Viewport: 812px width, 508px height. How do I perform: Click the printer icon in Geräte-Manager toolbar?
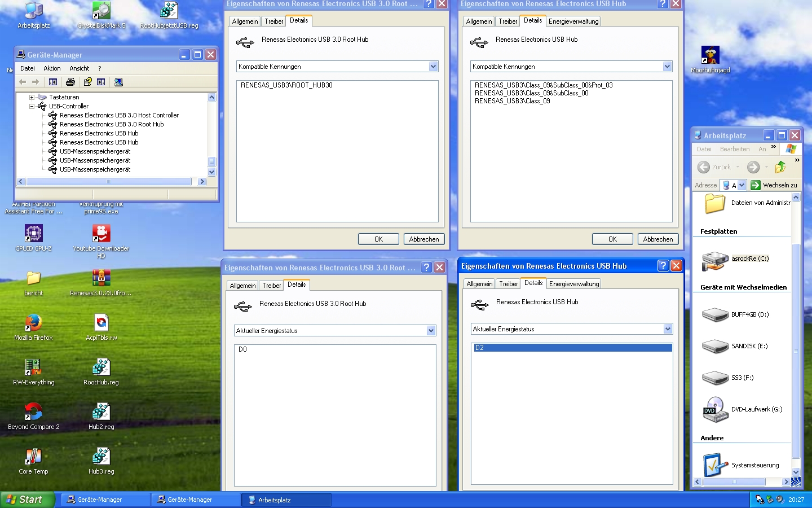[x=70, y=82]
